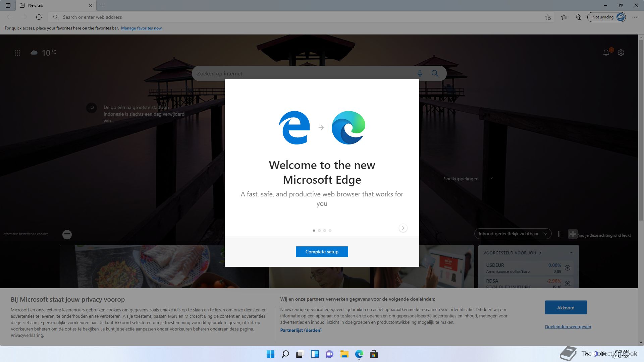
Task: Select the third welcome page dot
Action: (x=325, y=231)
